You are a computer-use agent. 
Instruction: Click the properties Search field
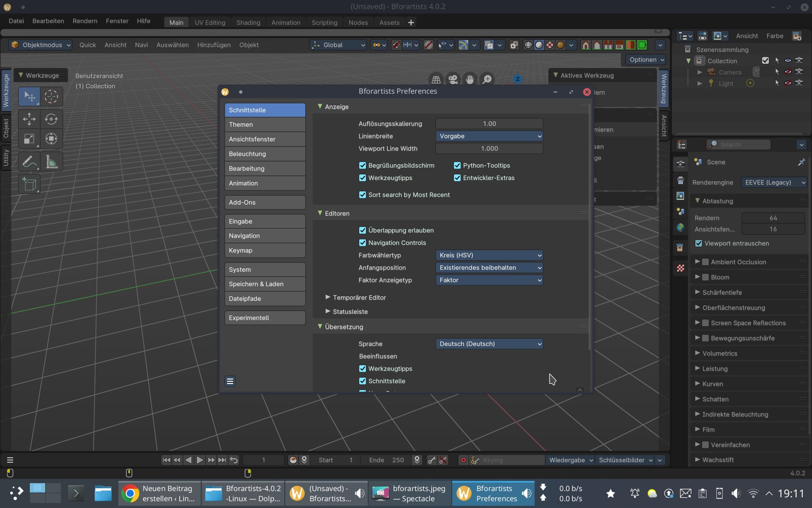(x=739, y=144)
